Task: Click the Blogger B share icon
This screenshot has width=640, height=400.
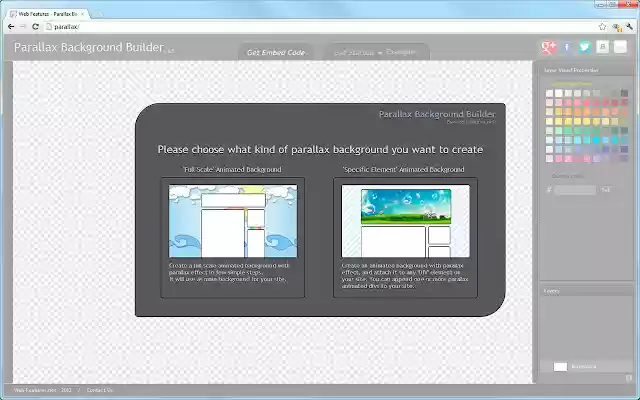Action: (602, 47)
